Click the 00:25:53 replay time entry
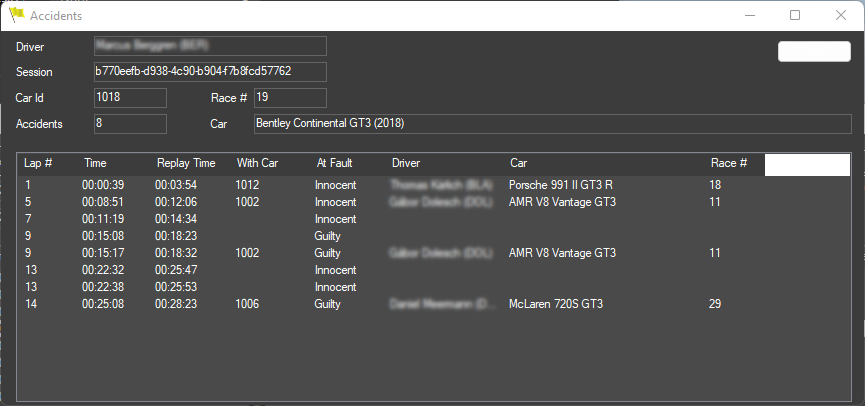Image resolution: width=865 pixels, height=406 pixels. [175, 287]
